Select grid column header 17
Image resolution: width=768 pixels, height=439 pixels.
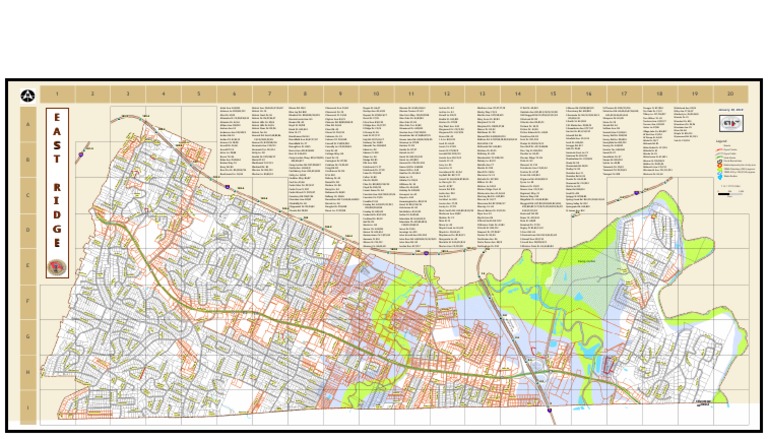point(624,94)
